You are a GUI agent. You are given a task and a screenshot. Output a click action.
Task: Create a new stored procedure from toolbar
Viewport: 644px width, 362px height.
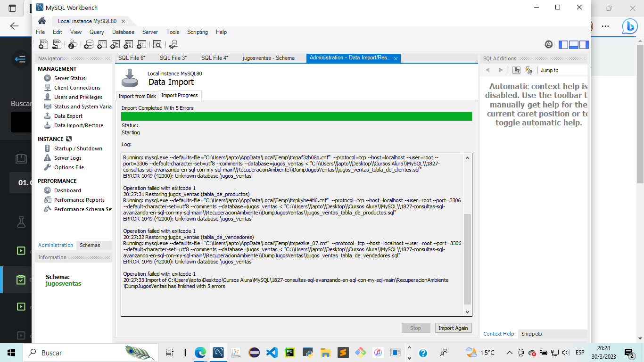(128, 44)
